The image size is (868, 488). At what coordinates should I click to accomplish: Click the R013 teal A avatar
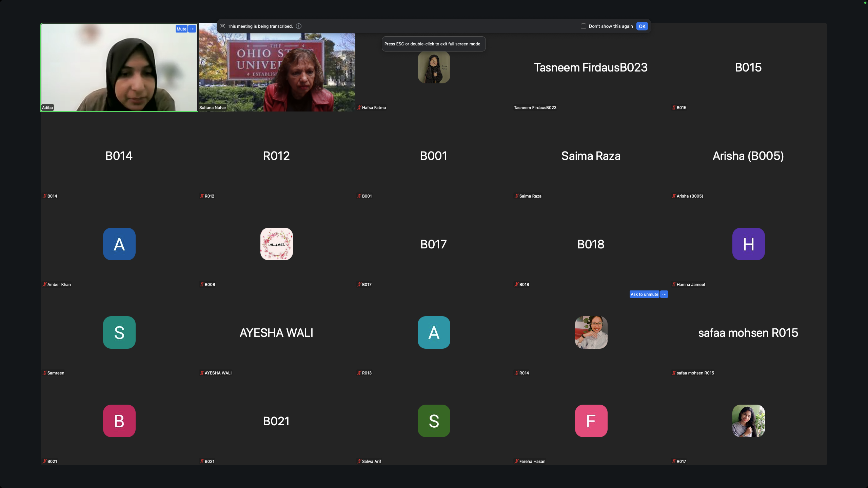(434, 332)
